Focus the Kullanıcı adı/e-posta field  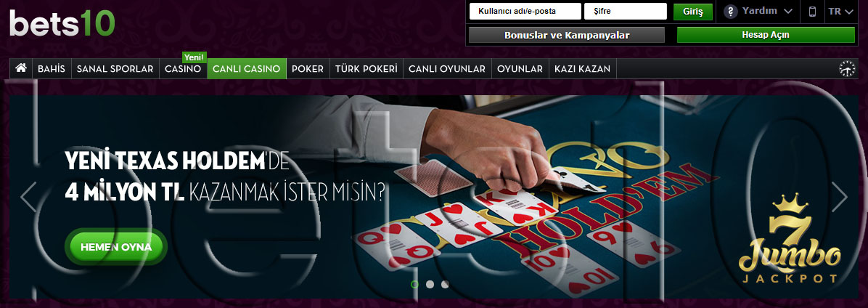[525, 11]
